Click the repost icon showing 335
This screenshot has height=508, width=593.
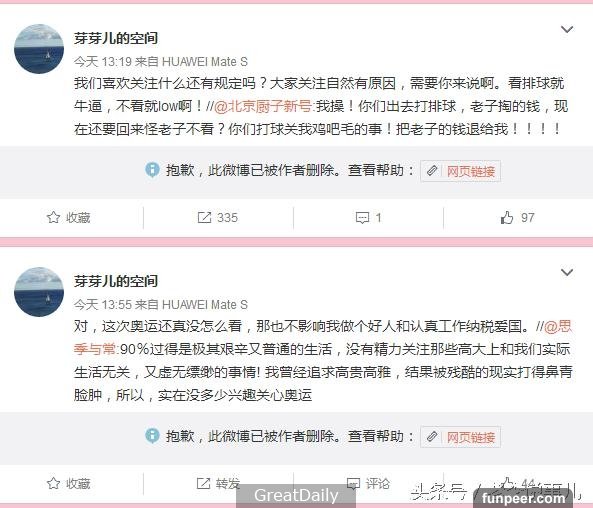[204, 217]
